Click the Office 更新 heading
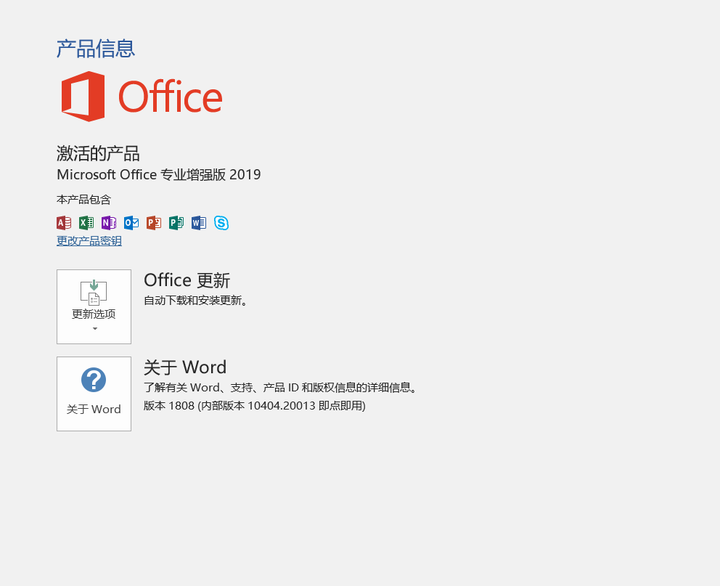 187,280
